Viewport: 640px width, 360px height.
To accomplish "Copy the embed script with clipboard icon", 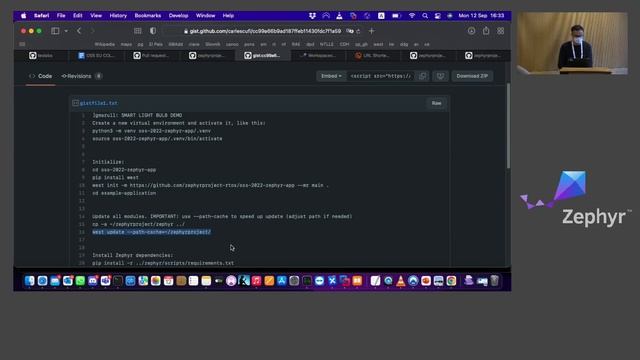I will [423, 76].
